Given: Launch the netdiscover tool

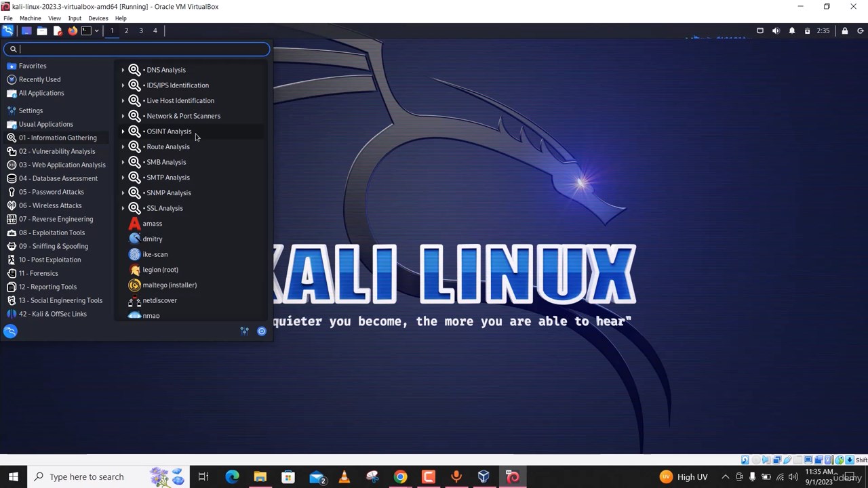Looking at the screenshot, I should pos(191,300).
